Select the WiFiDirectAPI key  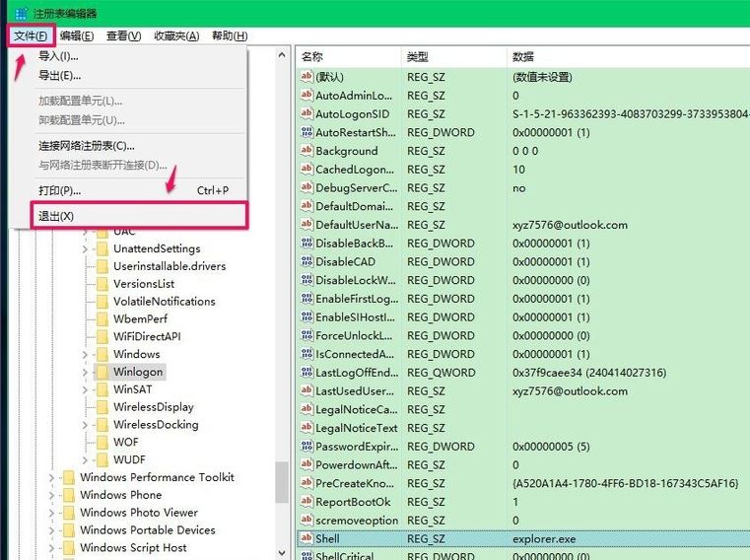point(147,337)
